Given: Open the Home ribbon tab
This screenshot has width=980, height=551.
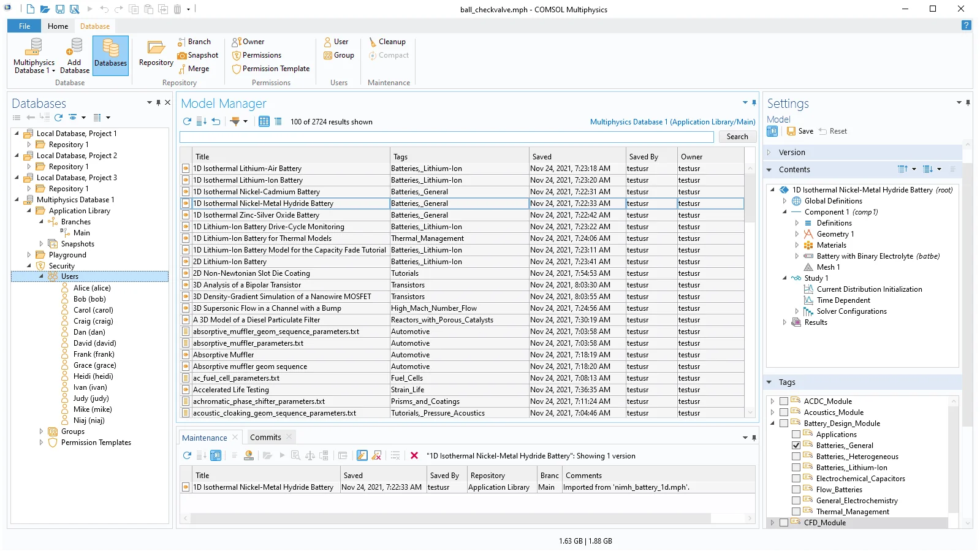Looking at the screenshot, I should 58,26.
